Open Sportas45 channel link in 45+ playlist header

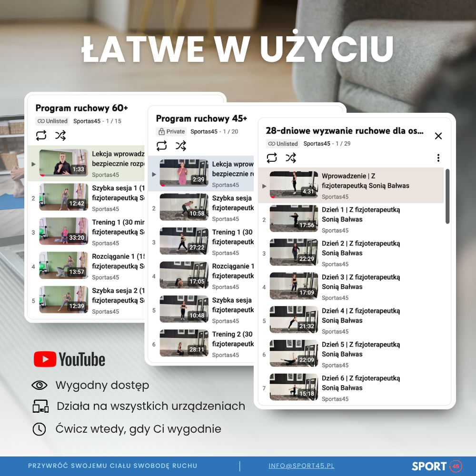pyautogui.click(x=204, y=131)
